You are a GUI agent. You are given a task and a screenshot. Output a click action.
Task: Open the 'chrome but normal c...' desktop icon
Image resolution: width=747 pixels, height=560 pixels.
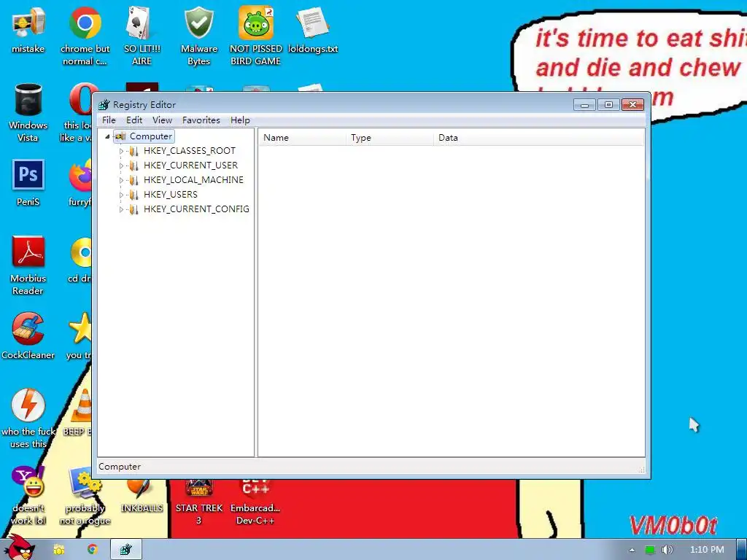[x=85, y=36]
